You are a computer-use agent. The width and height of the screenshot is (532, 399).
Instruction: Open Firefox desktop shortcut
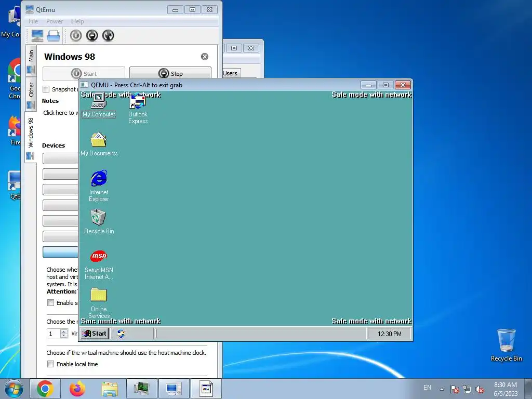pos(15,130)
